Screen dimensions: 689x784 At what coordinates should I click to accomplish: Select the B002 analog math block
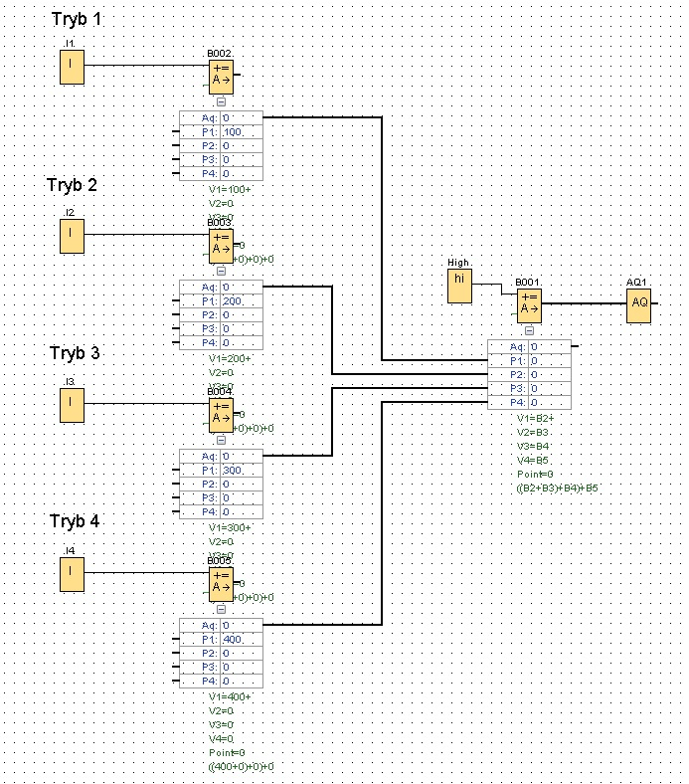221,77
